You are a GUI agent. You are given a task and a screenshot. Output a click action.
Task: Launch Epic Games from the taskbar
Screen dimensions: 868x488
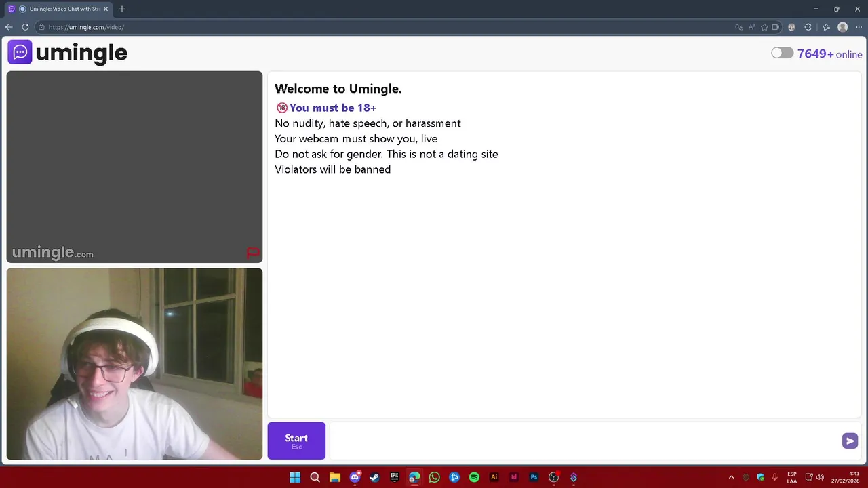(x=395, y=477)
